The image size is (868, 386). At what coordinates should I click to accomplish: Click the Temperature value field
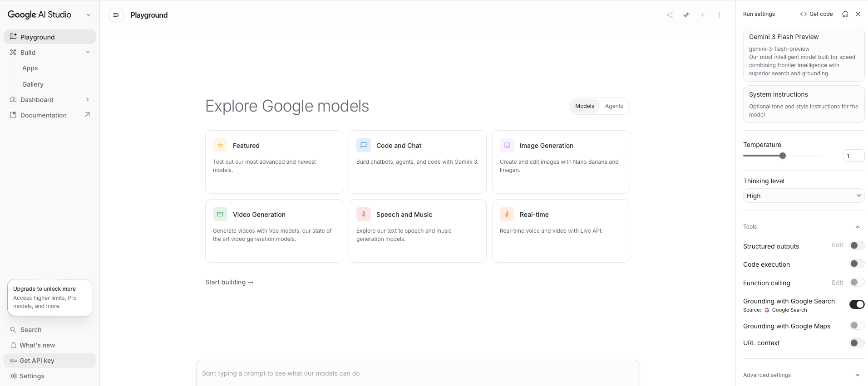[x=853, y=156]
